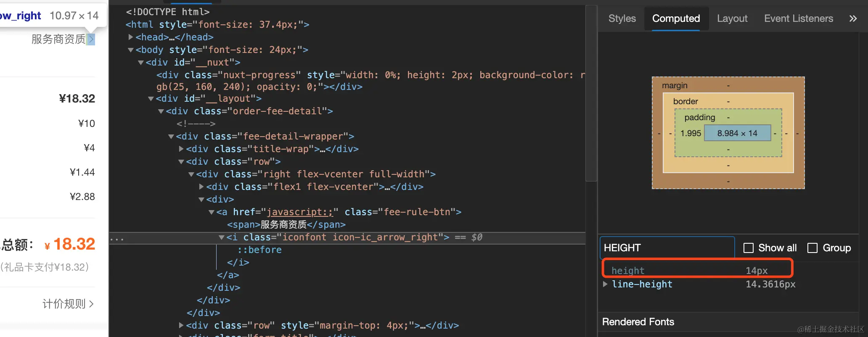This screenshot has width=868, height=337.
Task: Click the padding label in box model
Action: [x=699, y=117]
